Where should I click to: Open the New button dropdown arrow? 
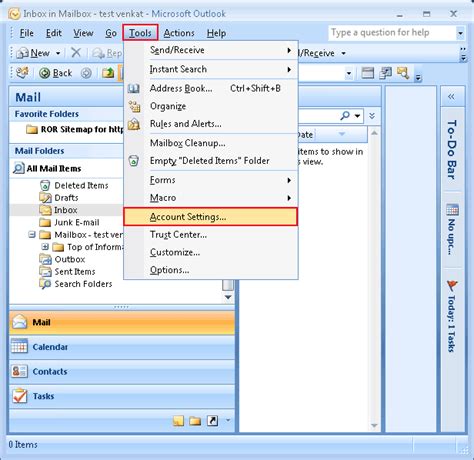click(x=58, y=53)
